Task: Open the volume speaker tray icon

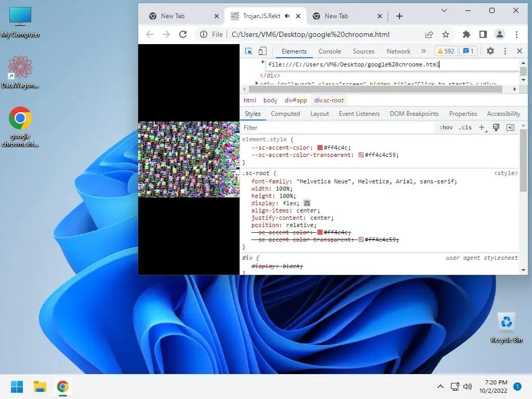Action: pos(468,387)
